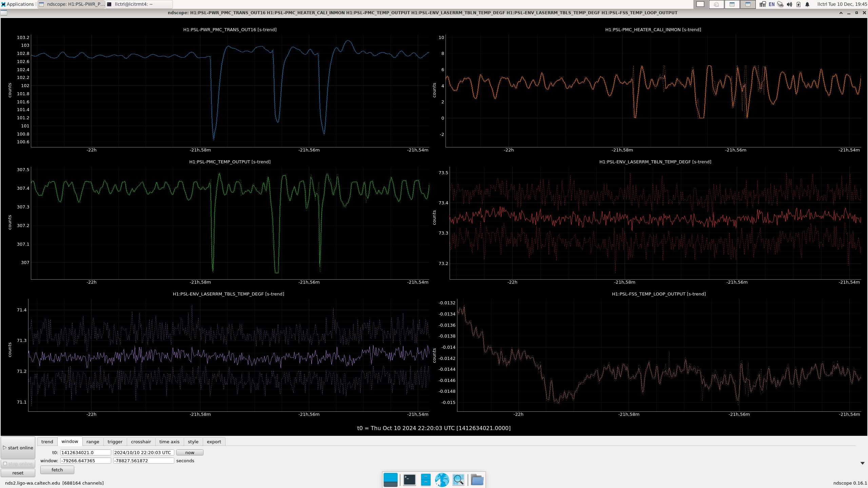Launch the Terminal from the dock
The image size is (868, 488).
[x=409, y=480]
